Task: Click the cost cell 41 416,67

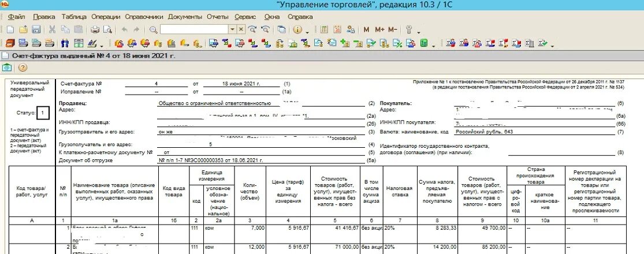Action: click(335, 234)
